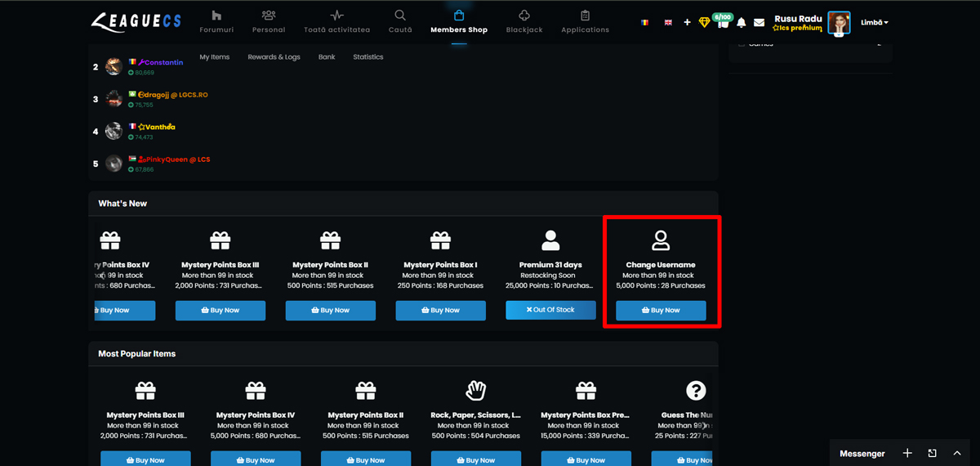Switch to the Rewards & Logs tab

pos(274,57)
